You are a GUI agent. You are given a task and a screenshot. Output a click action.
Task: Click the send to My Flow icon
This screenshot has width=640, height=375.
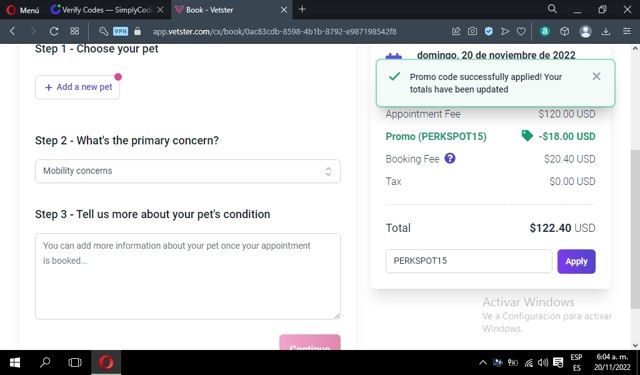[x=505, y=31]
